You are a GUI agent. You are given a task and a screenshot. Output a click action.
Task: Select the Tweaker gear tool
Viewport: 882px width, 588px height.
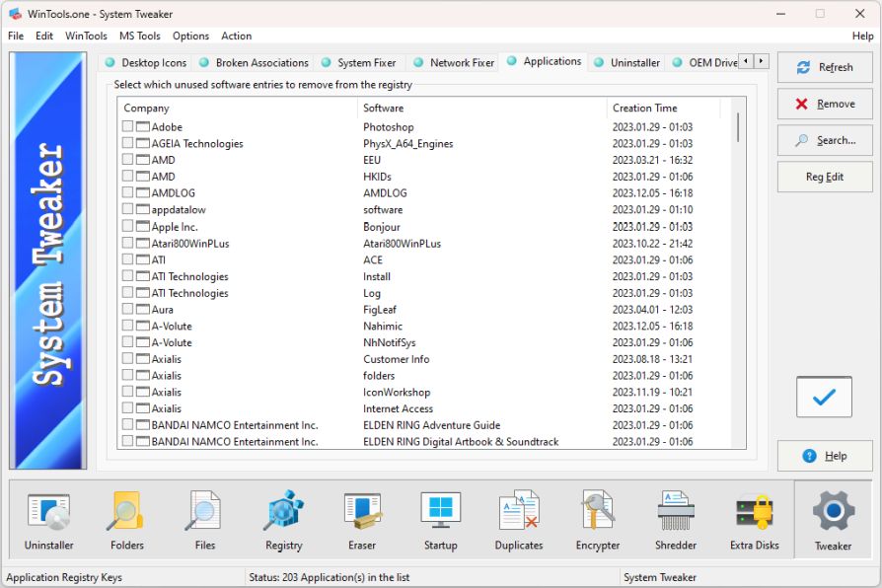pos(833,520)
